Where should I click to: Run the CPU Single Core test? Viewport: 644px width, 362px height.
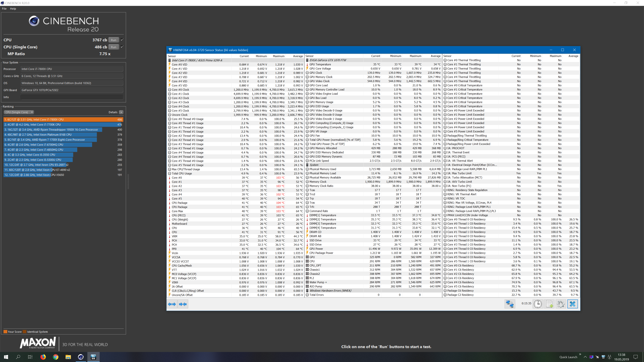tap(114, 47)
